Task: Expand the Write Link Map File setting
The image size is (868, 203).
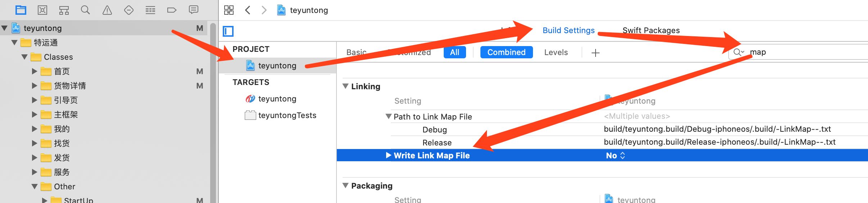Action: click(x=388, y=155)
